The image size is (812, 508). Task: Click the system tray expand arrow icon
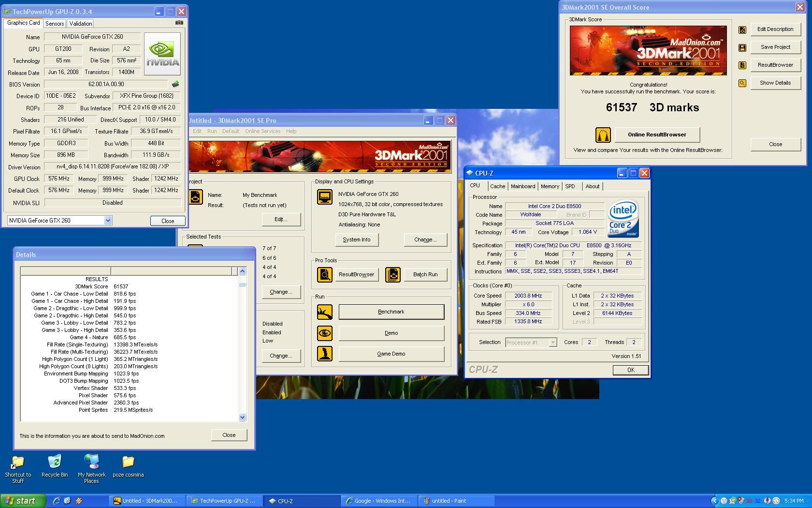point(715,501)
